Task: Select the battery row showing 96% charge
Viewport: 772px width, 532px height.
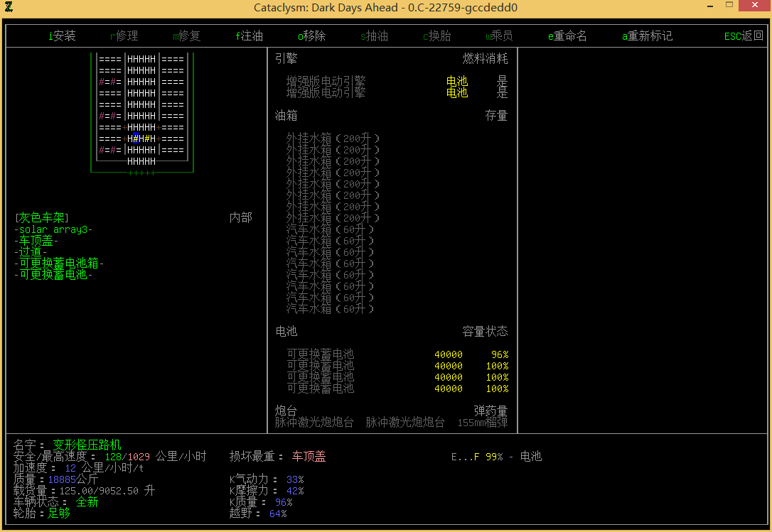Action: point(397,354)
